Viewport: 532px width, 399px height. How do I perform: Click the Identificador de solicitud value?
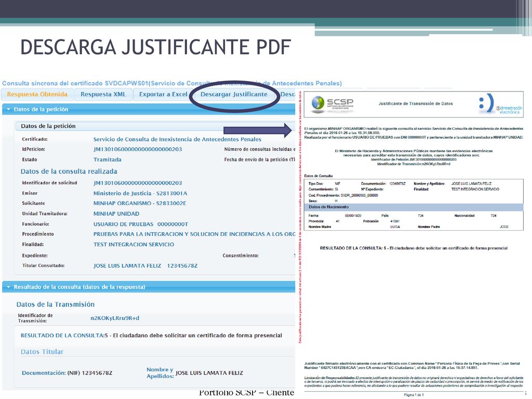click(x=138, y=183)
